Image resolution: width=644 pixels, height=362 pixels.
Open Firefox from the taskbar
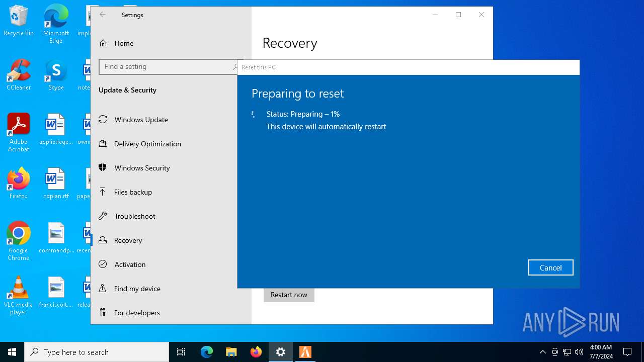pos(256,352)
